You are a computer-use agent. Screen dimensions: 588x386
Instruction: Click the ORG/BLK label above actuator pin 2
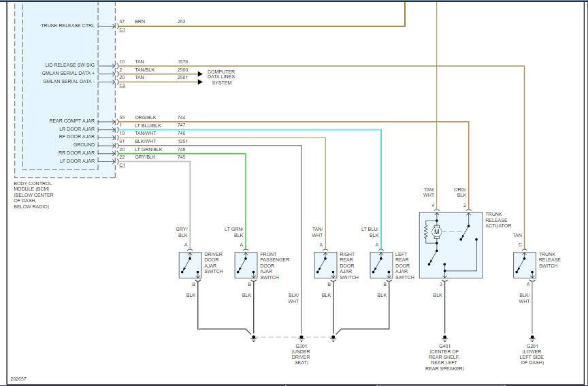pyautogui.click(x=460, y=193)
